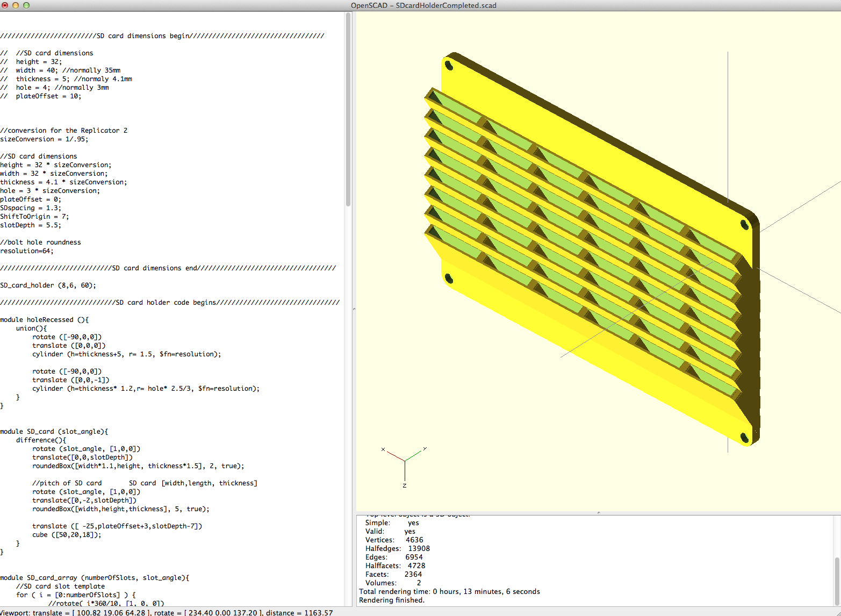Click the console output scrollbar thumb
The image size is (841, 616).
(x=837, y=581)
